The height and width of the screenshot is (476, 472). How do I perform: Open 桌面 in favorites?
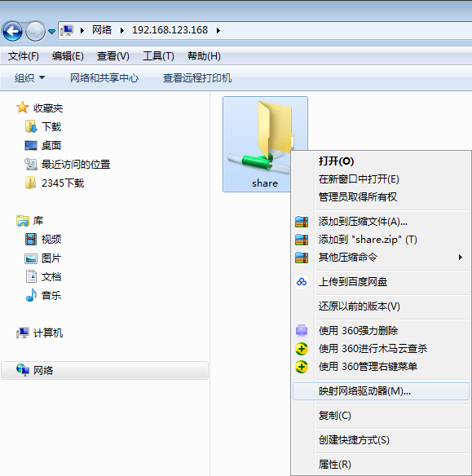[51, 146]
